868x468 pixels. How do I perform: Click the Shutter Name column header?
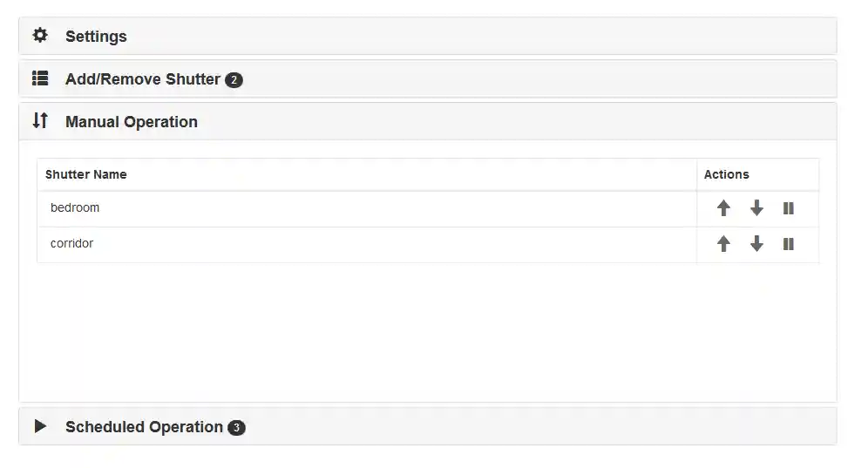(85, 174)
